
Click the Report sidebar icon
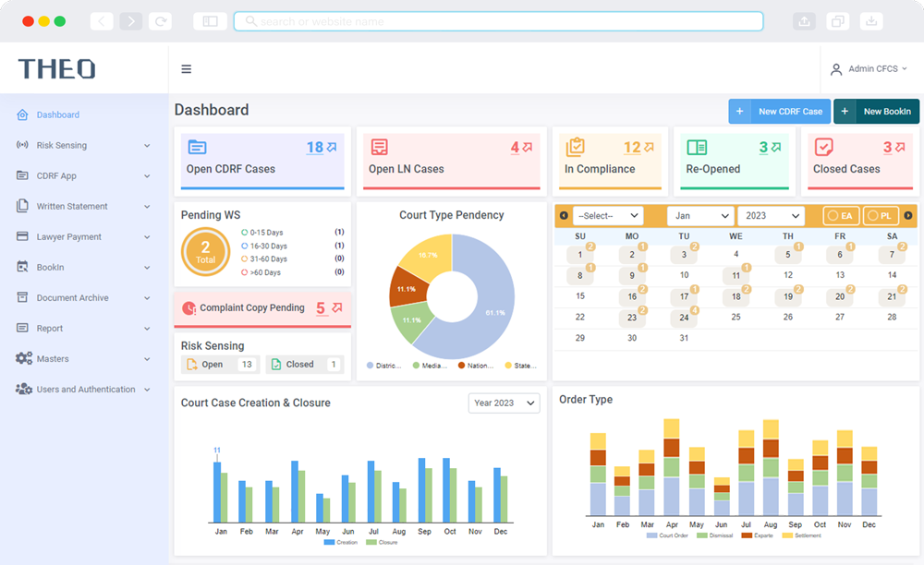[22, 328]
